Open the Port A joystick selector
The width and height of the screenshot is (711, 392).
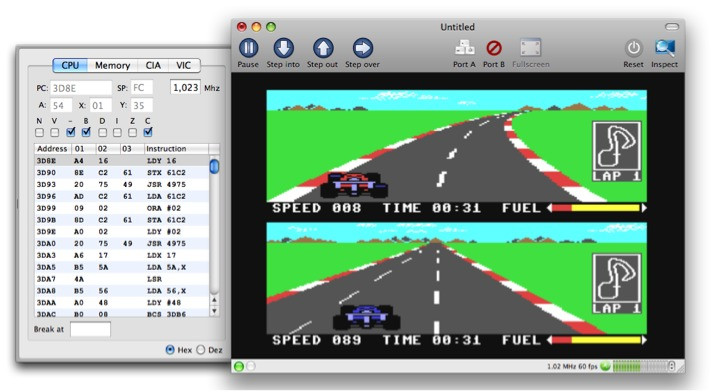coord(464,48)
